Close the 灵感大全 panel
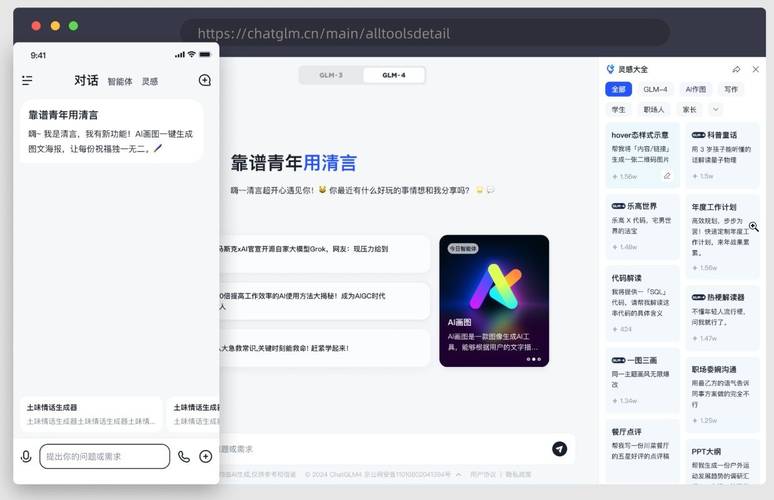774x500 pixels. point(756,70)
